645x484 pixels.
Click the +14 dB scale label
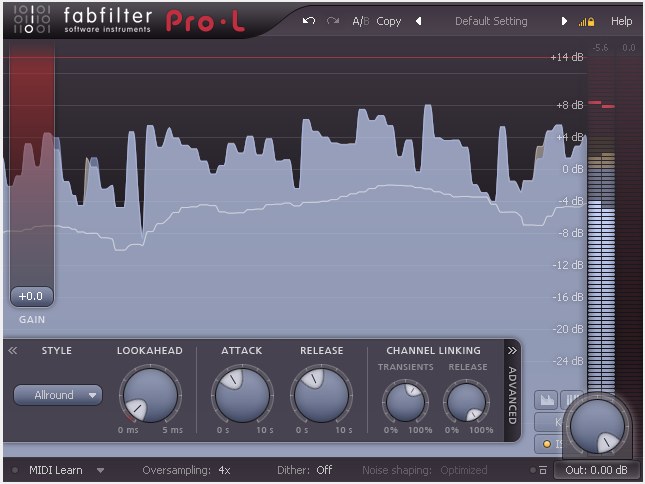567,57
